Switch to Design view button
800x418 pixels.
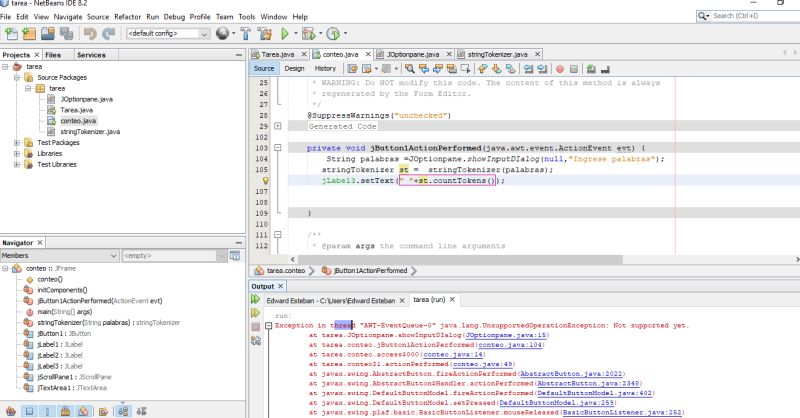(294, 68)
